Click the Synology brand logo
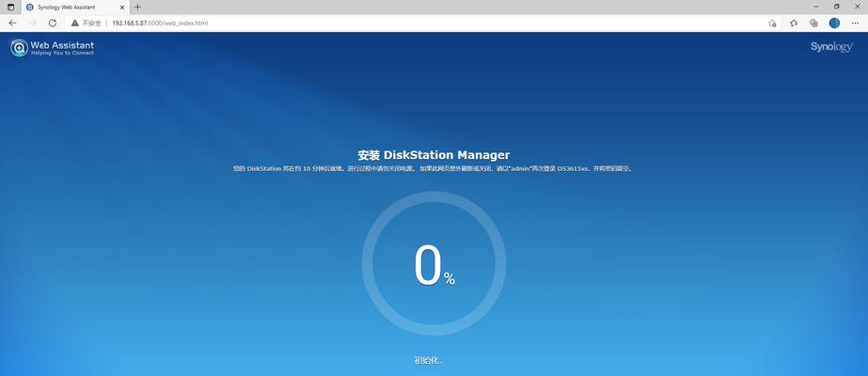868x376 pixels. [x=831, y=47]
